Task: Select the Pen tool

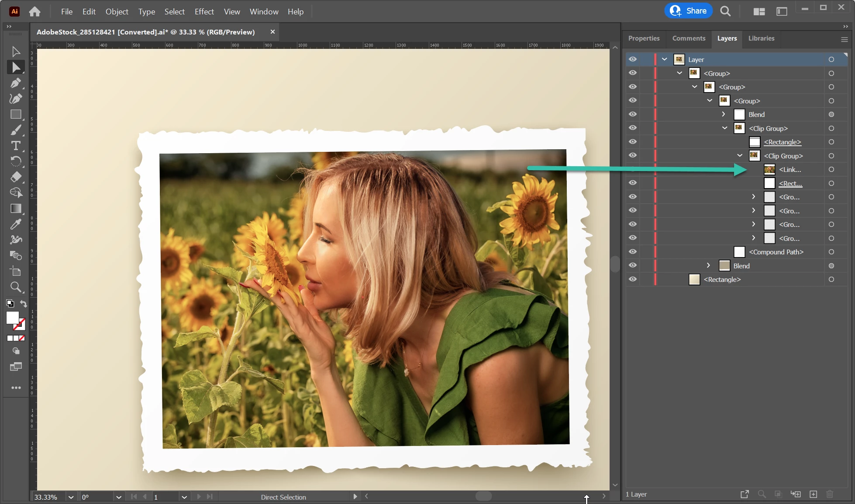Action: pyautogui.click(x=16, y=83)
